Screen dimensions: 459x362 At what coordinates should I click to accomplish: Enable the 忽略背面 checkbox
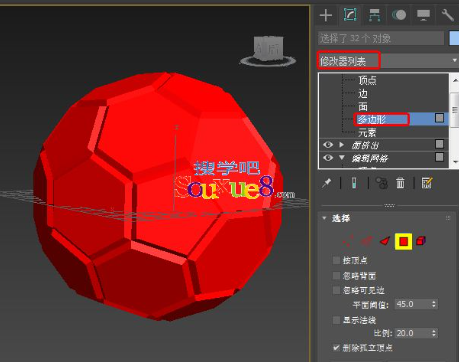336,276
